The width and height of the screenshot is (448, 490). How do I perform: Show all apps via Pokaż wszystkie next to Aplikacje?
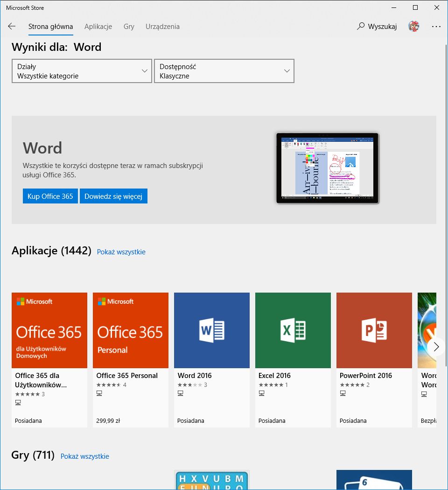click(121, 252)
